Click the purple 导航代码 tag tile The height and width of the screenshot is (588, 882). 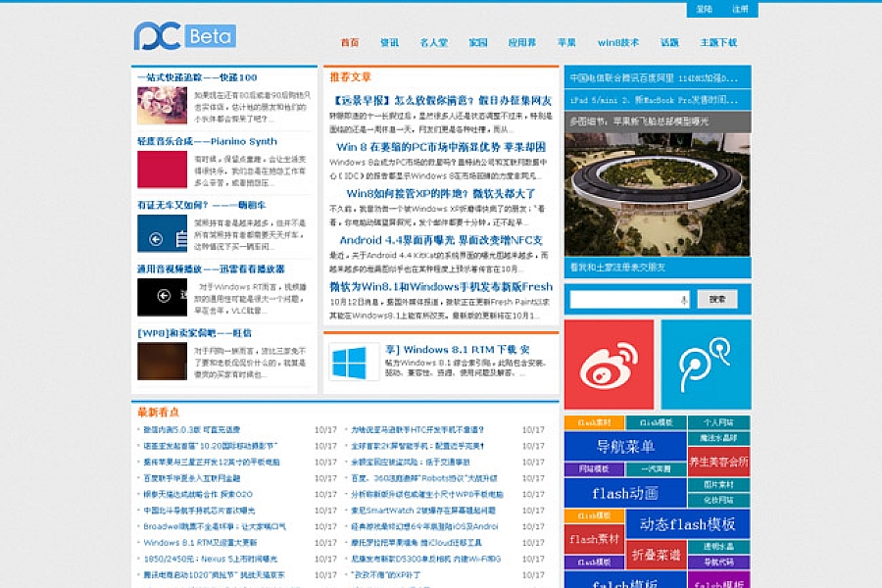718,563
